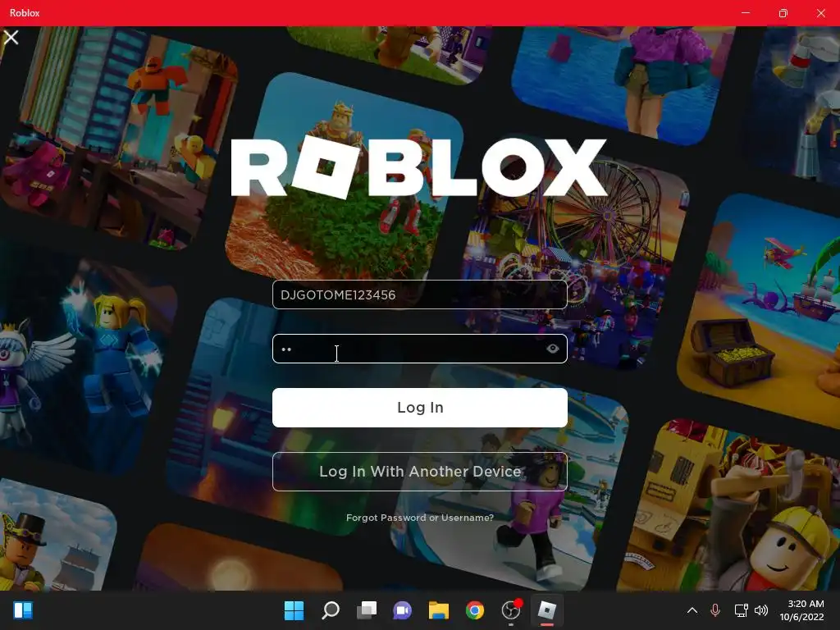
Task: Open the Windows Widgets panel icon
Action: tap(23, 610)
